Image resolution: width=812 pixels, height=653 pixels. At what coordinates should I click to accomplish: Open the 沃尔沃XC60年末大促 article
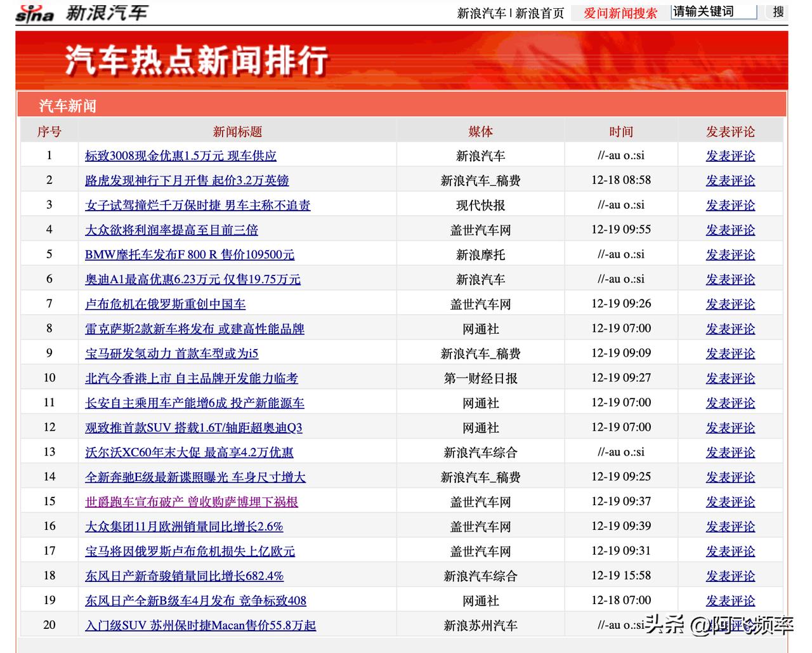coord(191,452)
